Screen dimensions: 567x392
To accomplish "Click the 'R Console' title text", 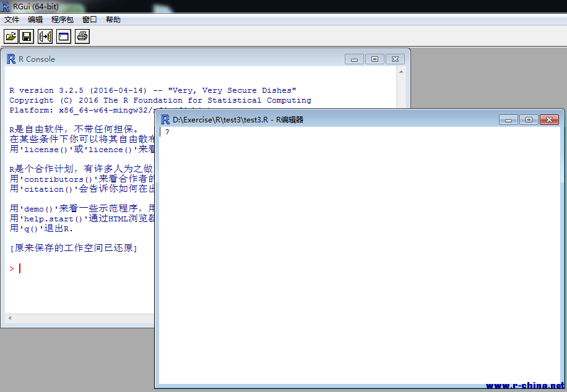I will click(x=37, y=59).
